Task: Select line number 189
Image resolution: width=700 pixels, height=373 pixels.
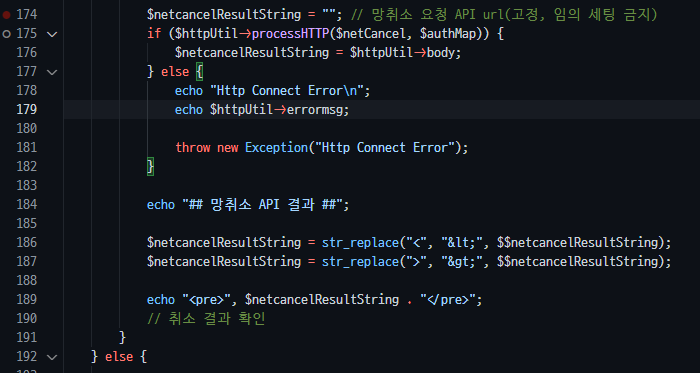Action: pyautogui.click(x=27, y=299)
